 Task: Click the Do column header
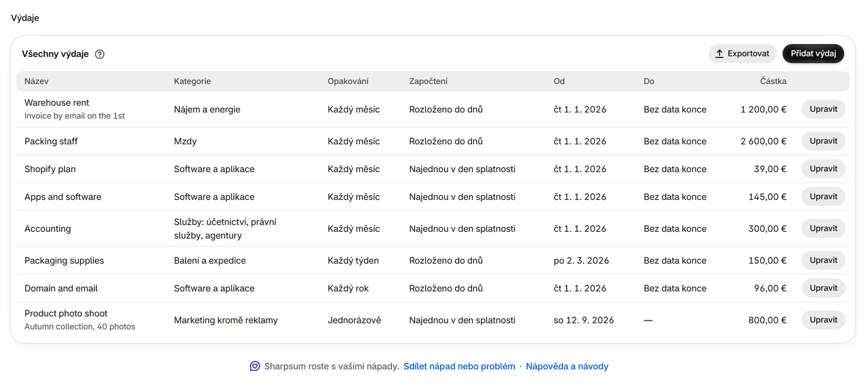click(x=649, y=81)
